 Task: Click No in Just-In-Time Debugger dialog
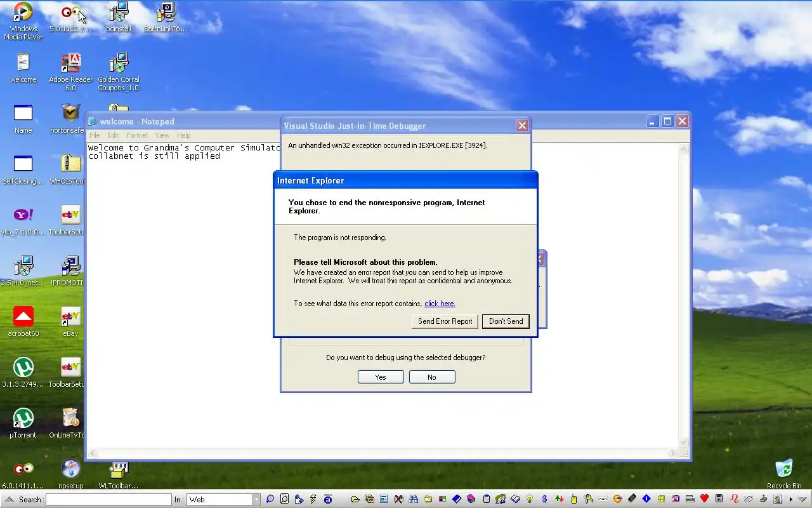coord(432,377)
